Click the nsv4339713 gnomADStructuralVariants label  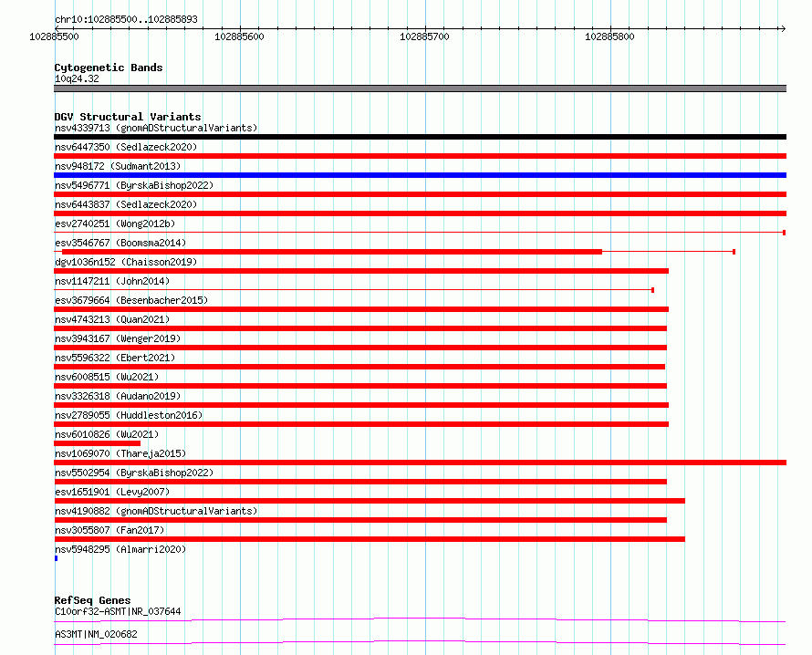(x=156, y=128)
